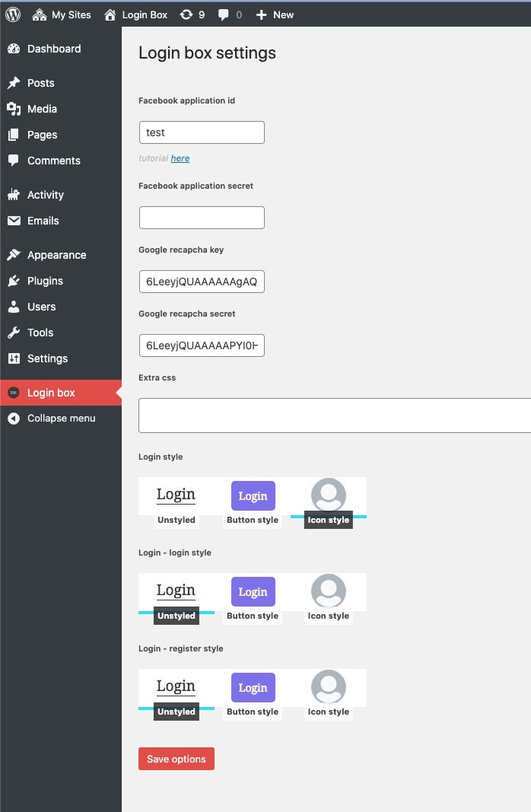Click the New content plus icon
This screenshot has height=812, width=531.
click(x=261, y=14)
